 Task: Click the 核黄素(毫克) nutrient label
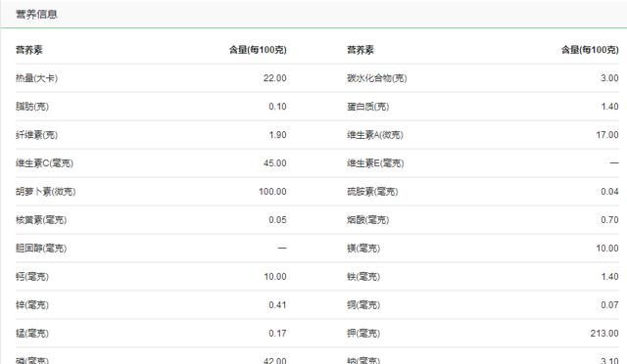pyautogui.click(x=41, y=220)
